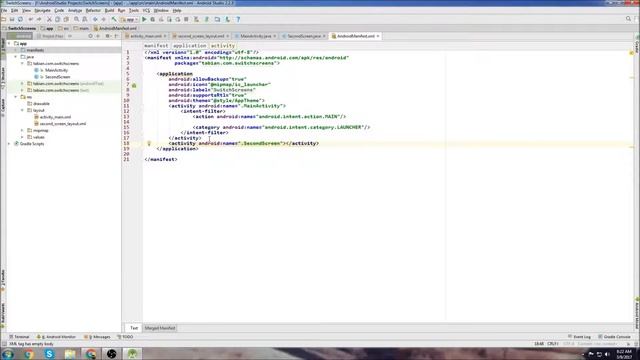640x360 pixels.
Task: Click the application breadcrumb above editor
Action: click(x=189, y=46)
